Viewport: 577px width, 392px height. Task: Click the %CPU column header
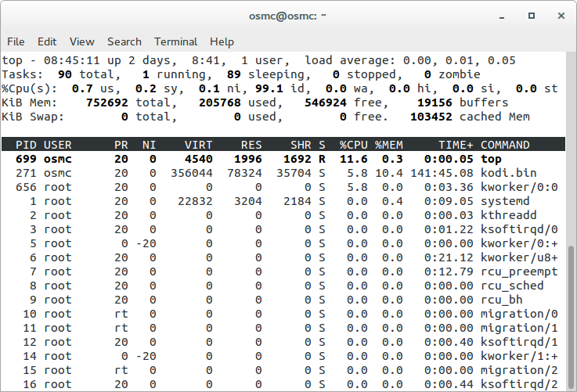click(354, 145)
